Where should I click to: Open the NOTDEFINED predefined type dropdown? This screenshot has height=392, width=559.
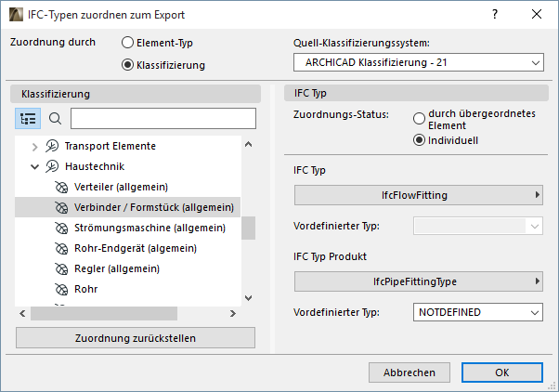tap(477, 312)
